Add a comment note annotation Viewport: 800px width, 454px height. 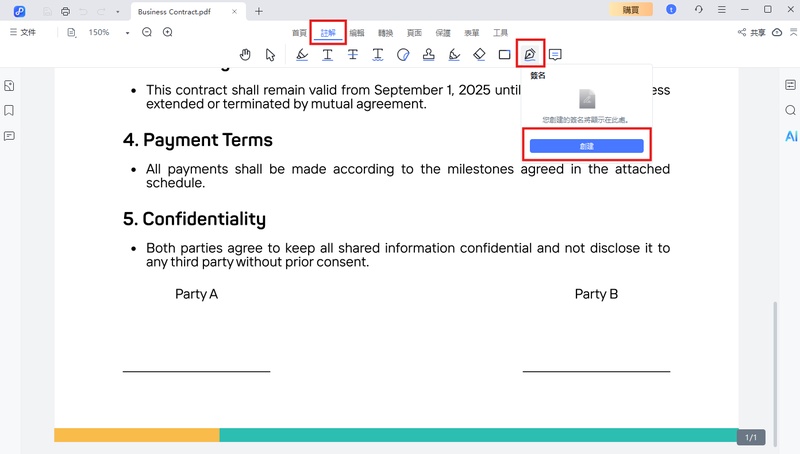click(555, 54)
